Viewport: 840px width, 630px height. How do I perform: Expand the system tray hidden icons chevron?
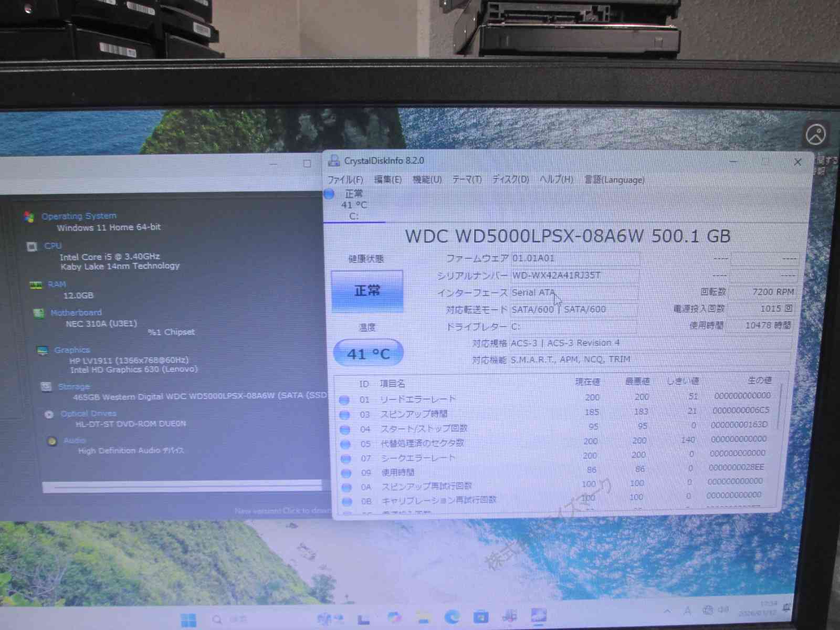tap(667, 611)
